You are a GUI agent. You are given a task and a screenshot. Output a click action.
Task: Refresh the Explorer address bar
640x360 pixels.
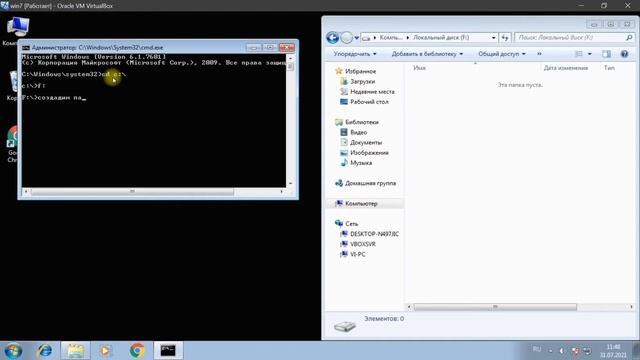tap(505, 38)
